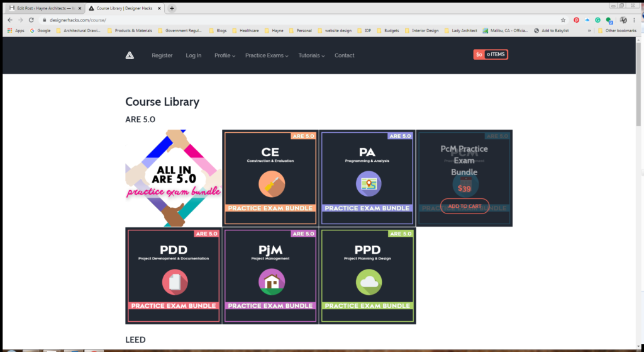The width and height of the screenshot is (644, 352).
Task: Click the Designer Hacks triangle logo
Action: [130, 55]
